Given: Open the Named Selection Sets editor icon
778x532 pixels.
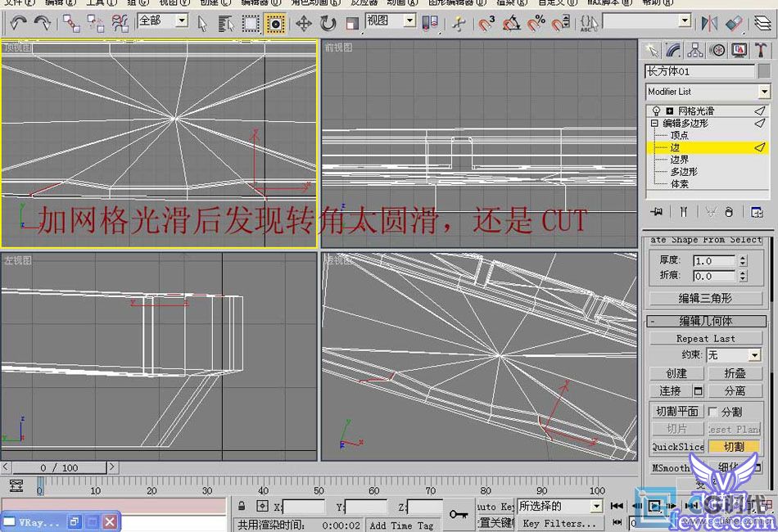Looking at the screenshot, I should 589,23.
